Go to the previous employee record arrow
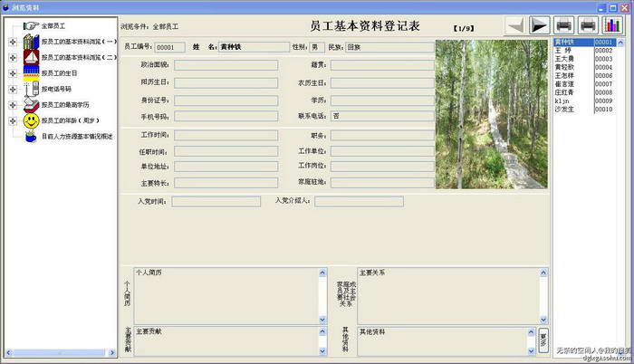Viewport: 634px width, 364px height. pyautogui.click(x=515, y=25)
